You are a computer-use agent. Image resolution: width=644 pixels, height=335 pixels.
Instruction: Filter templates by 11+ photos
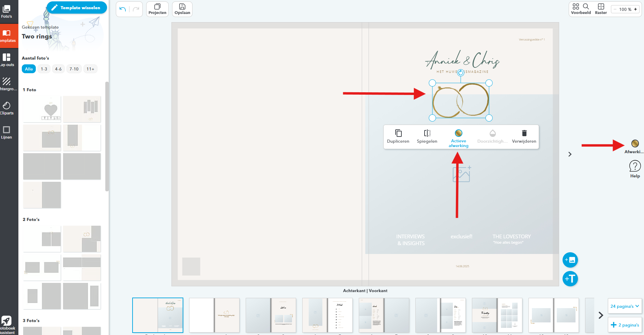click(x=90, y=69)
